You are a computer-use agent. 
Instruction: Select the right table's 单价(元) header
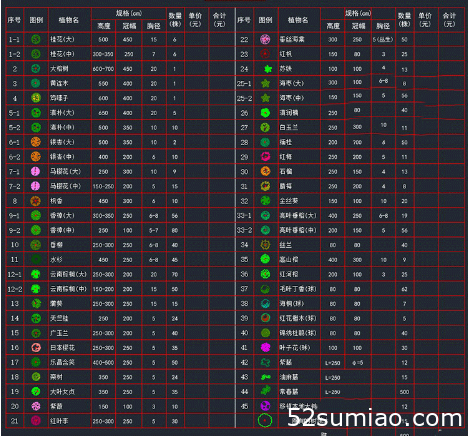coord(425,20)
